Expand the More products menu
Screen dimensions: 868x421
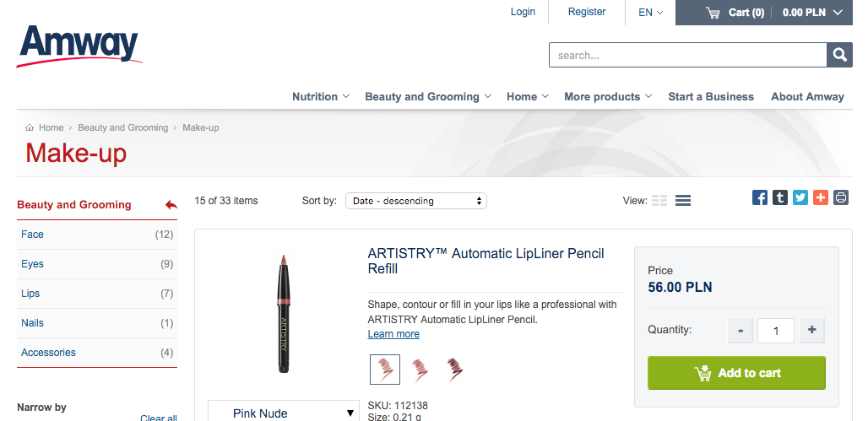pyautogui.click(x=608, y=96)
